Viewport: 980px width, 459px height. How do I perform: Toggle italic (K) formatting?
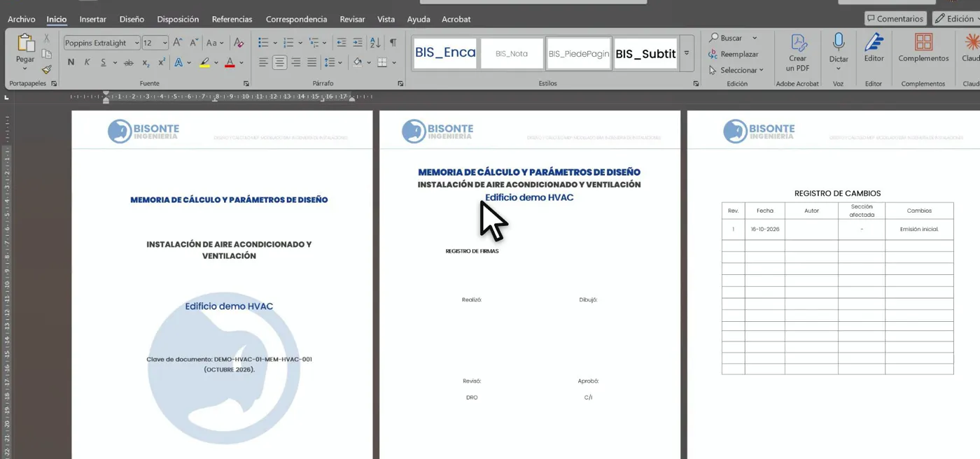click(87, 62)
